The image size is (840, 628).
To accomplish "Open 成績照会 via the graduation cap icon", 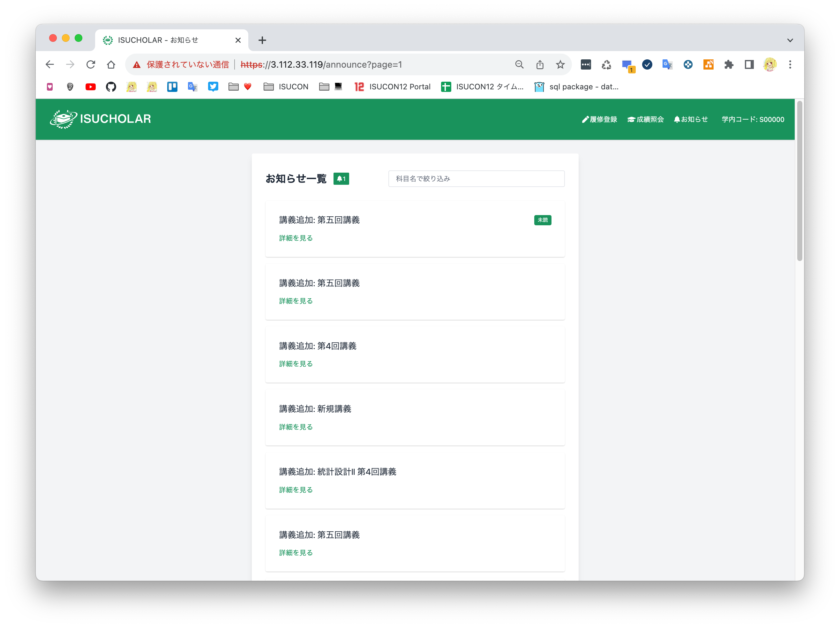I will pos(645,119).
